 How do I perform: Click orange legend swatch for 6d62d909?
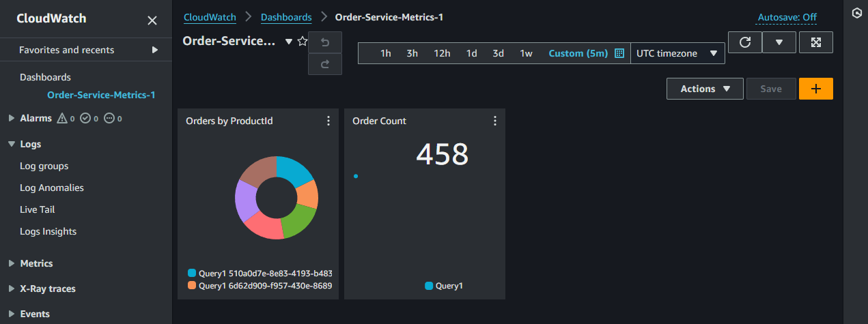pos(192,286)
